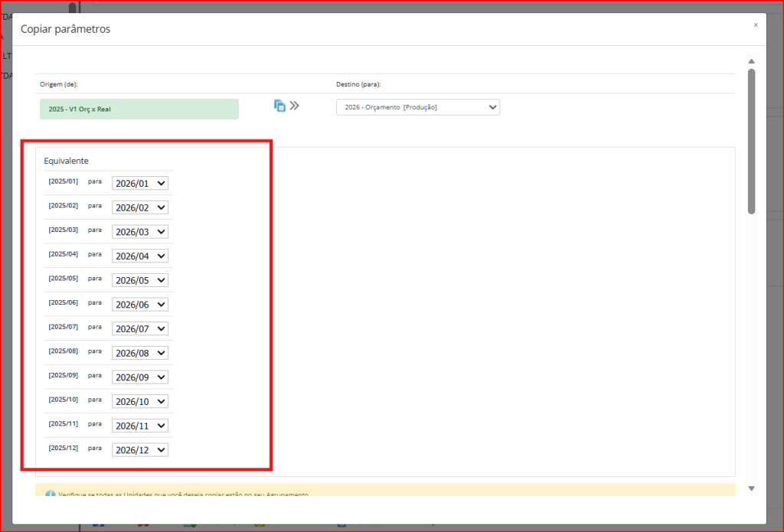Choose the 2026/10 period dropdown
784x532 pixels.
pyautogui.click(x=140, y=401)
